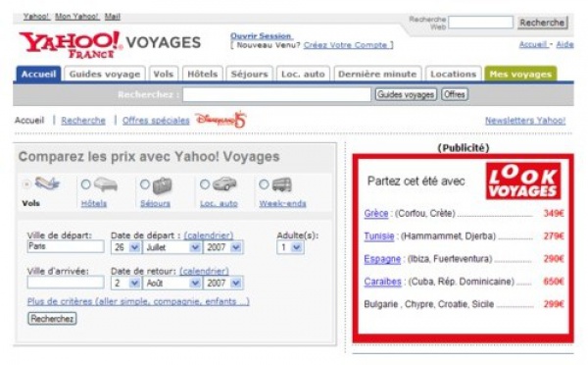Open the Séjours tab
588x365 pixels.
coord(249,74)
